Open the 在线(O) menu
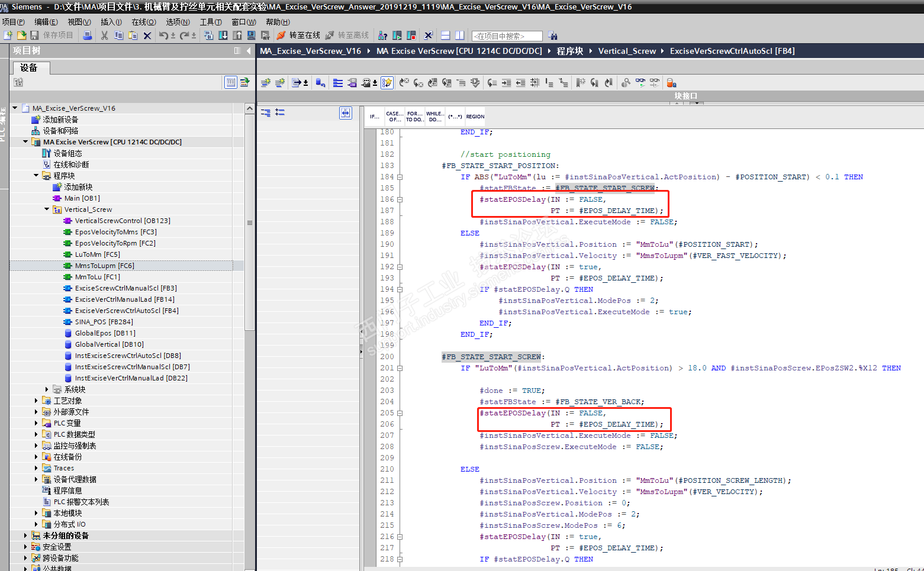The width and height of the screenshot is (924, 571). tap(143, 22)
